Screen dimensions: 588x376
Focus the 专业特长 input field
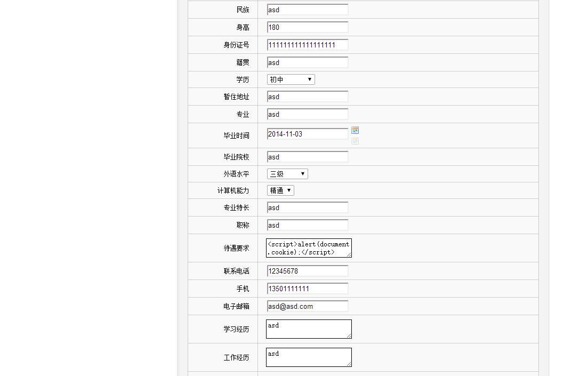coord(308,207)
